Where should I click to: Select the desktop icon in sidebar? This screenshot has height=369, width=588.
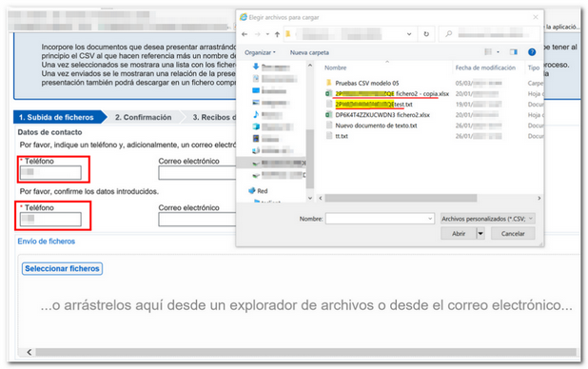[256, 90]
